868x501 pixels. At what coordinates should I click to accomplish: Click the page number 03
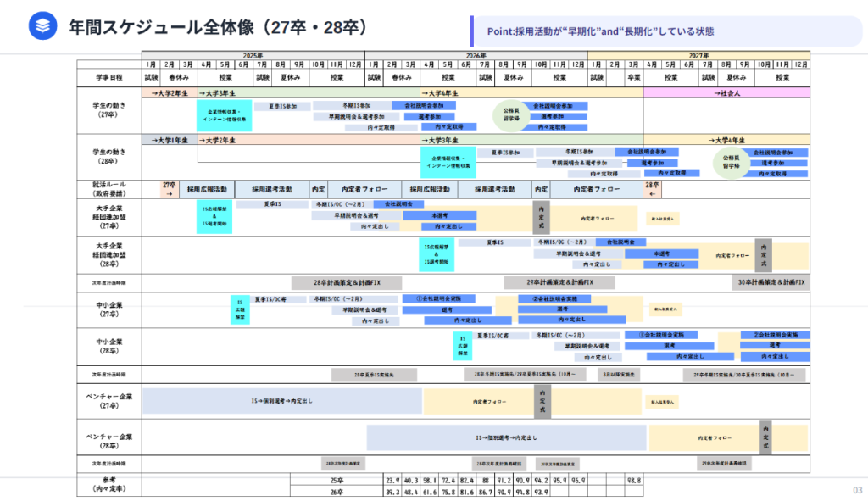(x=856, y=490)
